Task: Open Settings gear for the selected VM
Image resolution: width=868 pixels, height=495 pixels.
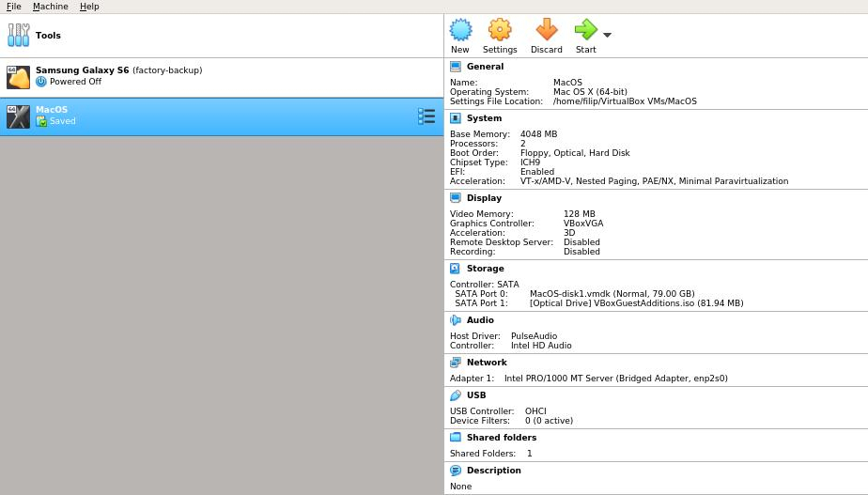Action: 500,30
